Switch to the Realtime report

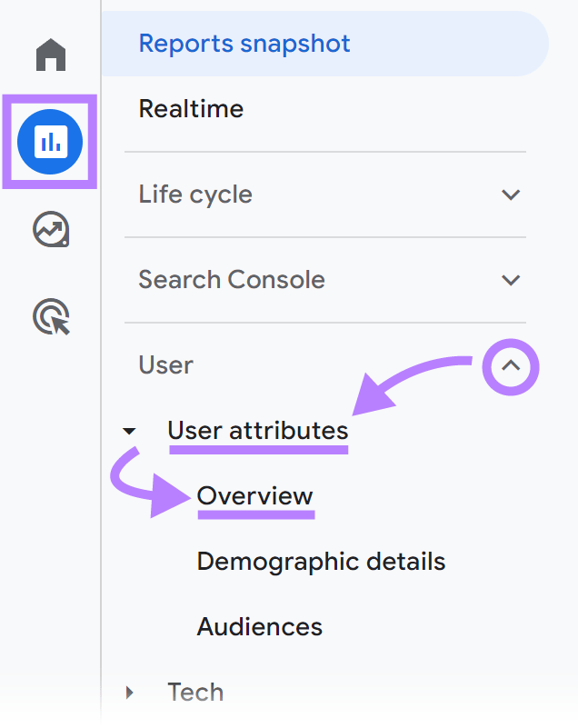(x=191, y=108)
